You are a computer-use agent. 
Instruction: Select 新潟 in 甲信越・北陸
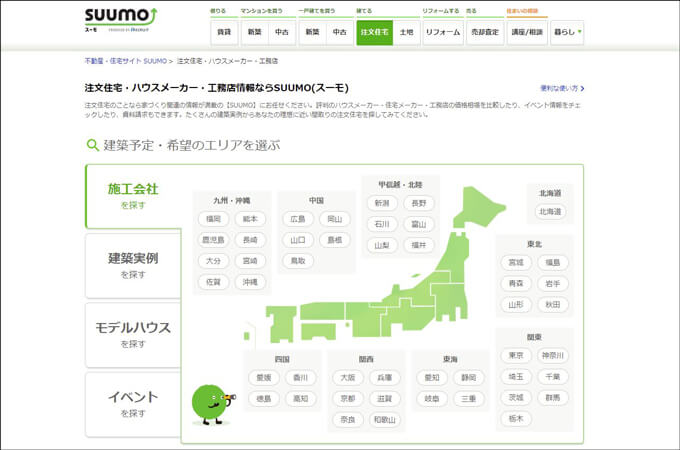[x=382, y=203]
